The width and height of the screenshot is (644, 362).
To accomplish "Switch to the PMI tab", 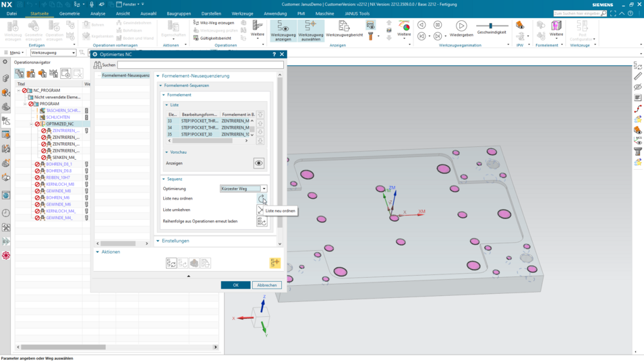I will [x=301, y=13].
